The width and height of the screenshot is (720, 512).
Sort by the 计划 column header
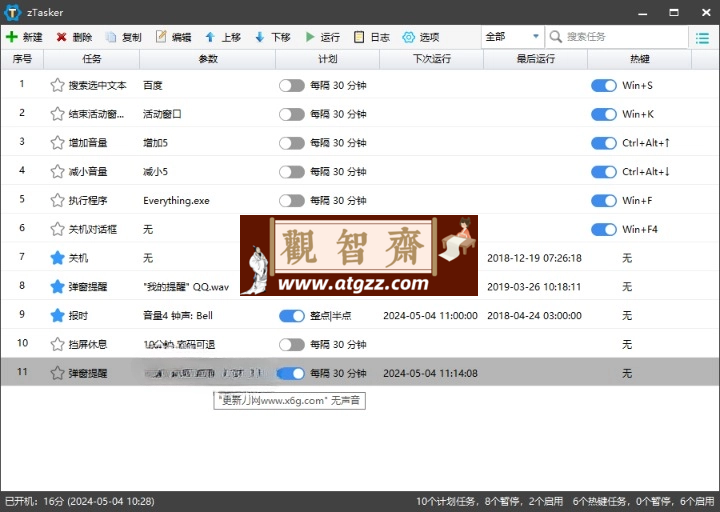[327, 59]
